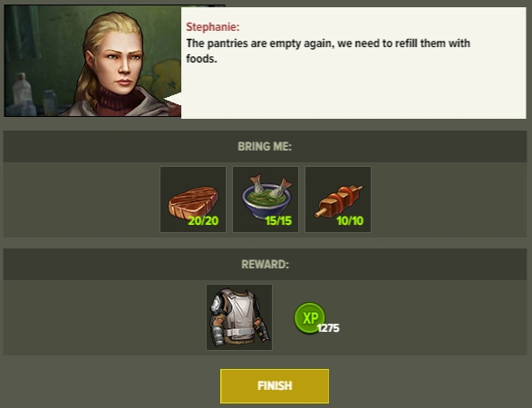532x408 pixels.
Task: Click the 15/15 fish soup counter
Action: click(x=278, y=220)
